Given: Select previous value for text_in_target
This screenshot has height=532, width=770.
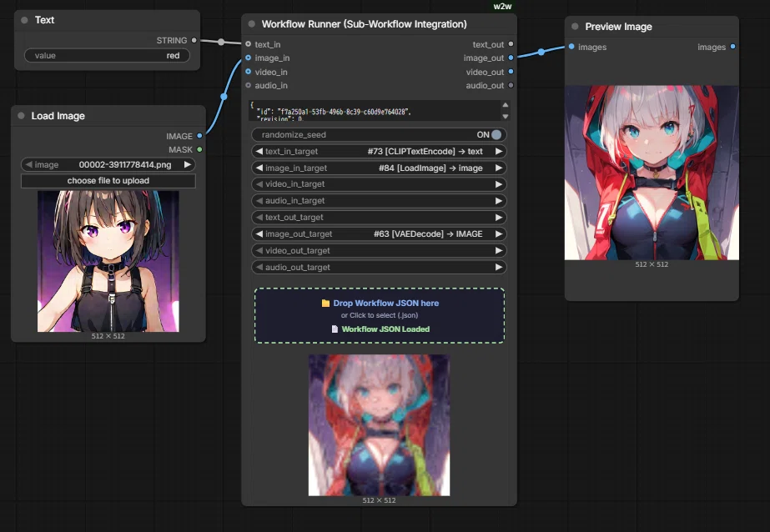Looking at the screenshot, I should pyautogui.click(x=259, y=151).
